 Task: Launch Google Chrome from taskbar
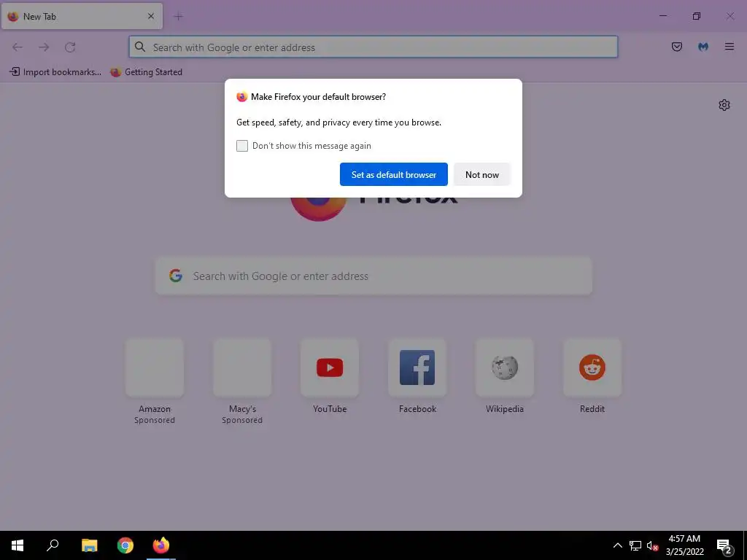(125, 545)
